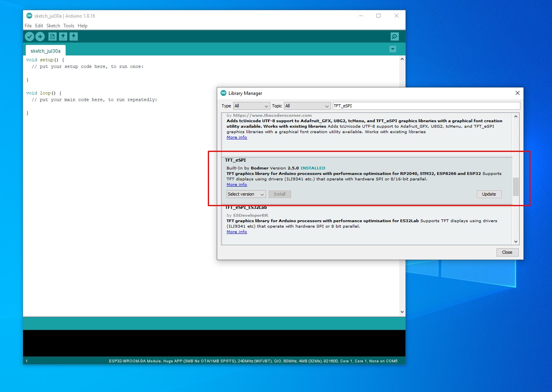Click the Library Manager list scrollbar thumb
Image resolution: width=552 pixels, height=392 pixels.
click(x=516, y=187)
